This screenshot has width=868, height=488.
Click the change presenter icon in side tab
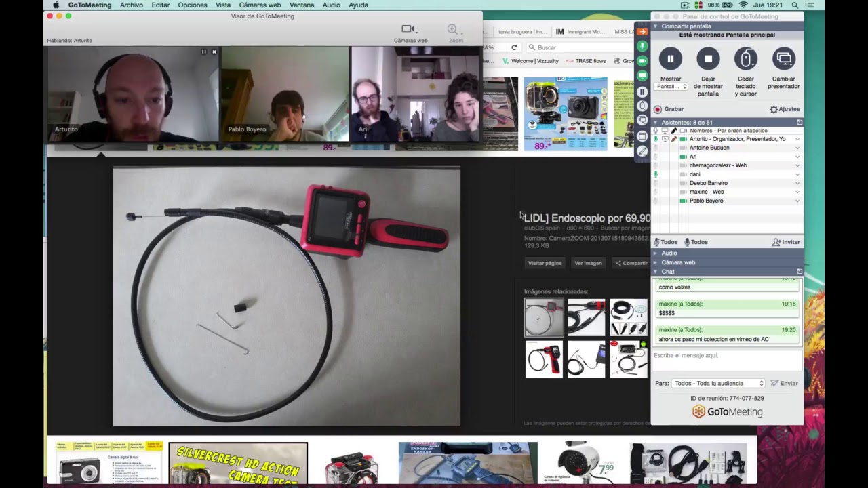[x=642, y=121]
